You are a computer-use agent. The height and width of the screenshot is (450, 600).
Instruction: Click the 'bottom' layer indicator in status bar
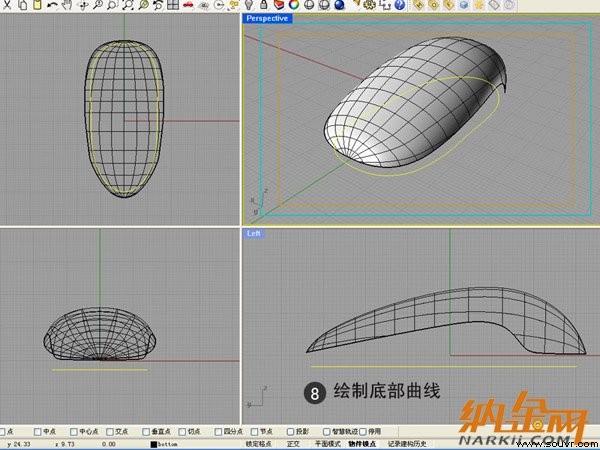(x=167, y=444)
